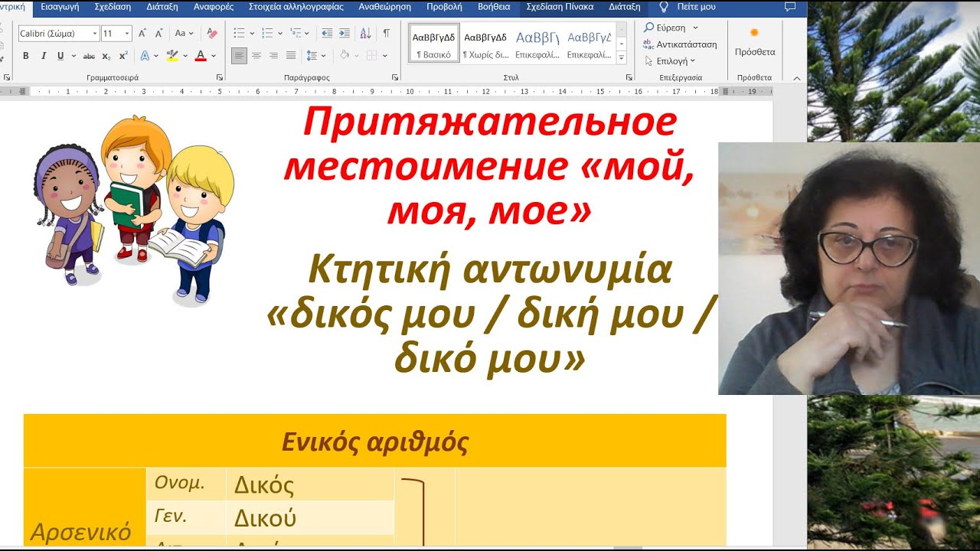Select Justify alignment button
Screen dimensions: 980x551
(290, 56)
